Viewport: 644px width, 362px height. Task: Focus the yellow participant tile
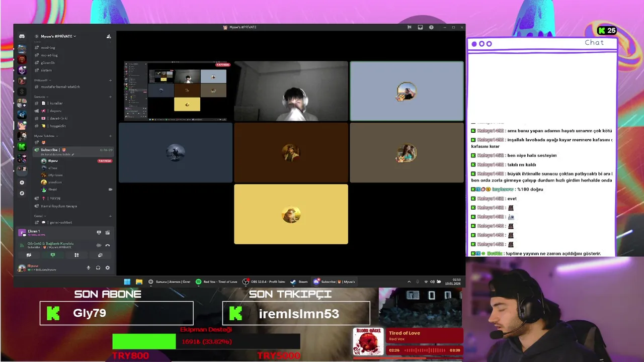291,214
